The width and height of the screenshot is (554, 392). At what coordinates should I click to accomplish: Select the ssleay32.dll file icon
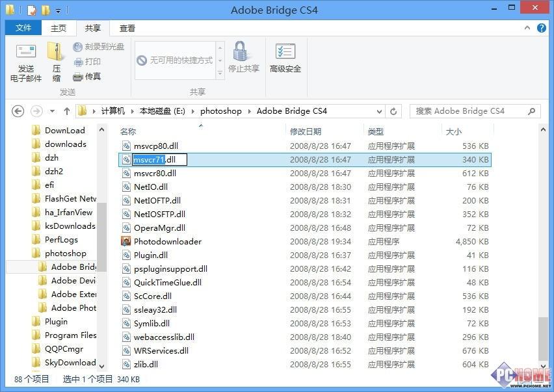pos(127,309)
